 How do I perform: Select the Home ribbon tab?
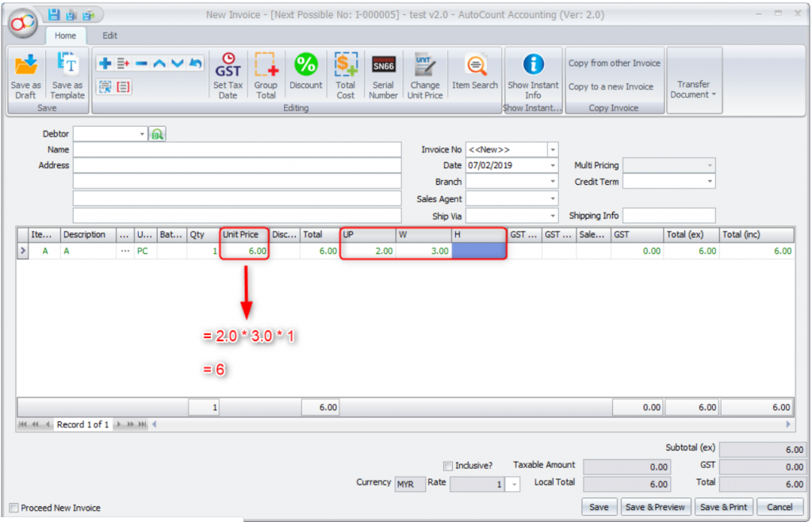66,36
